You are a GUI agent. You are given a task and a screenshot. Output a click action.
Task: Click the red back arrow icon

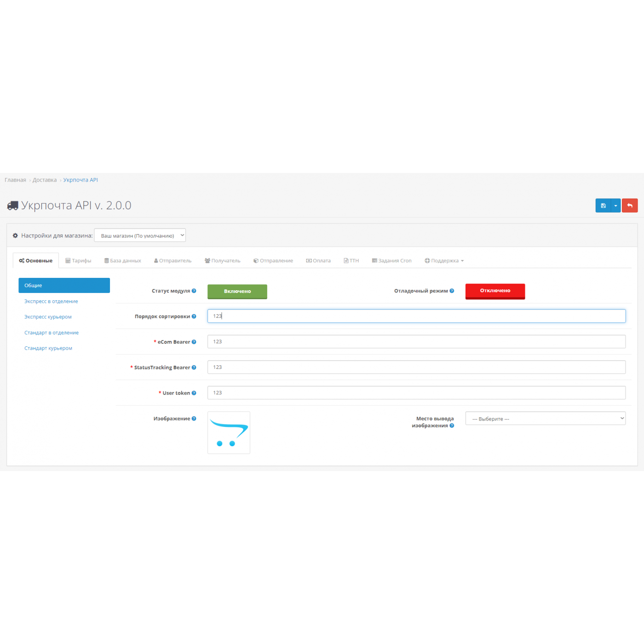(x=629, y=206)
